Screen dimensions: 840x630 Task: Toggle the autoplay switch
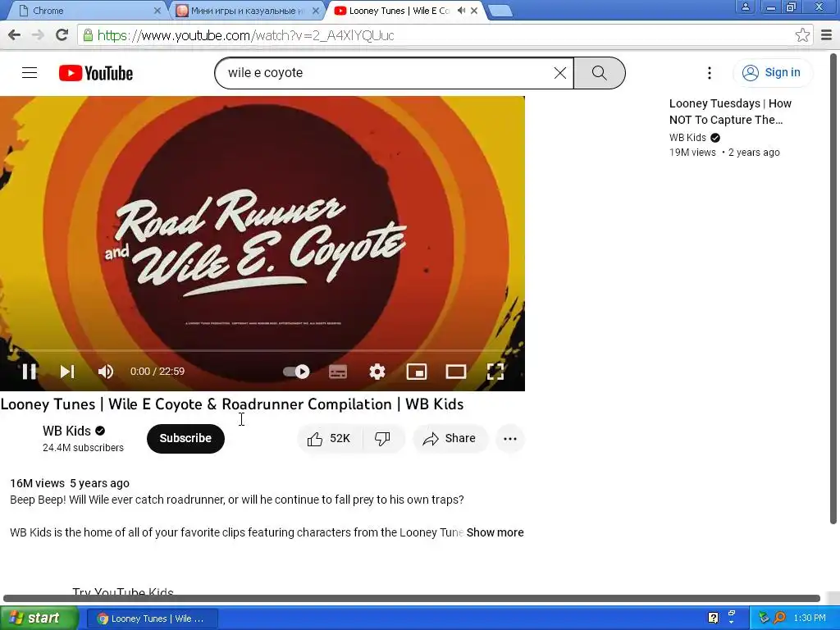(x=296, y=372)
